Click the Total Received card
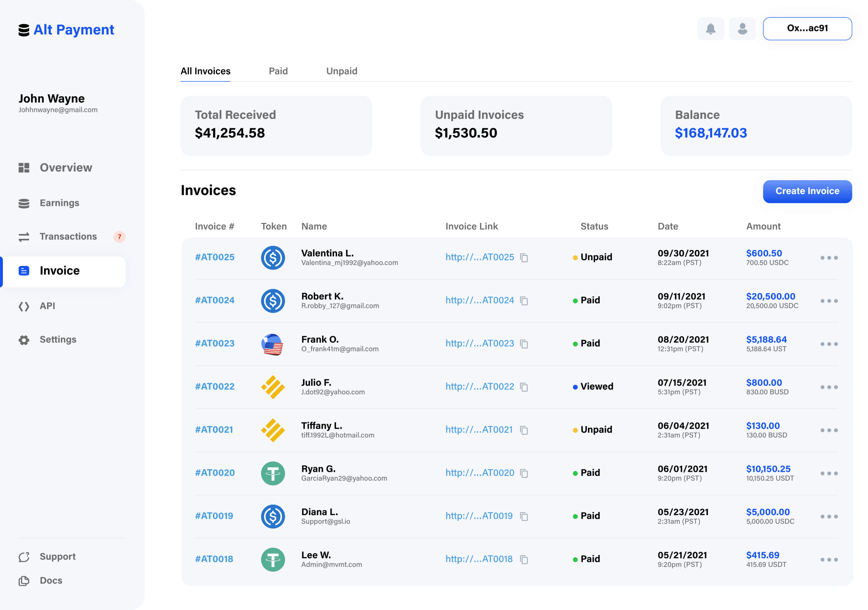The image size is (868, 610). coord(276,126)
